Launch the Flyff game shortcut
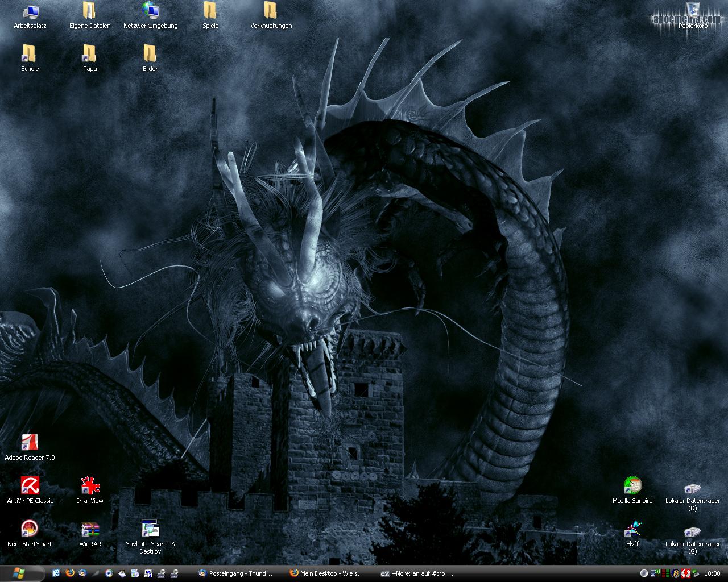 pos(632,530)
